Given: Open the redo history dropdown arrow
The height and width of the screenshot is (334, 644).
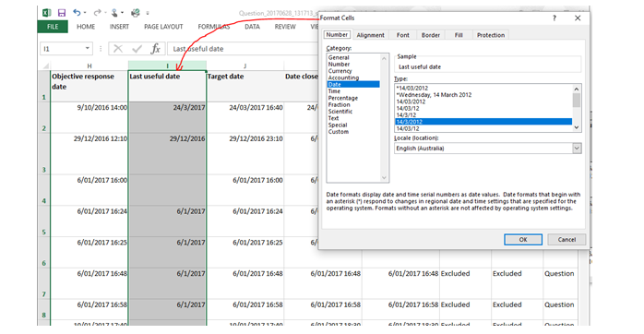Looking at the screenshot, I should coord(105,13).
